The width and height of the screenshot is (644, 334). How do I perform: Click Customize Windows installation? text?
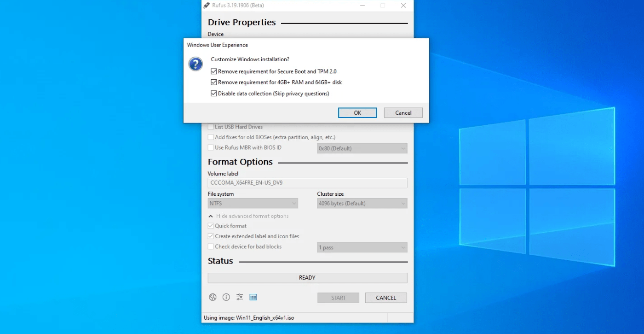(250, 59)
